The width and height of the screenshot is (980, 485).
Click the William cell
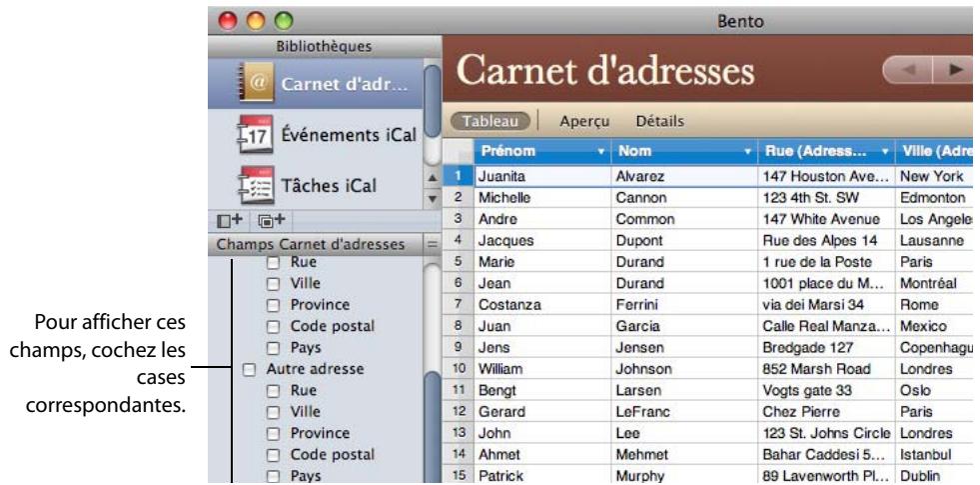pos(542,369)
